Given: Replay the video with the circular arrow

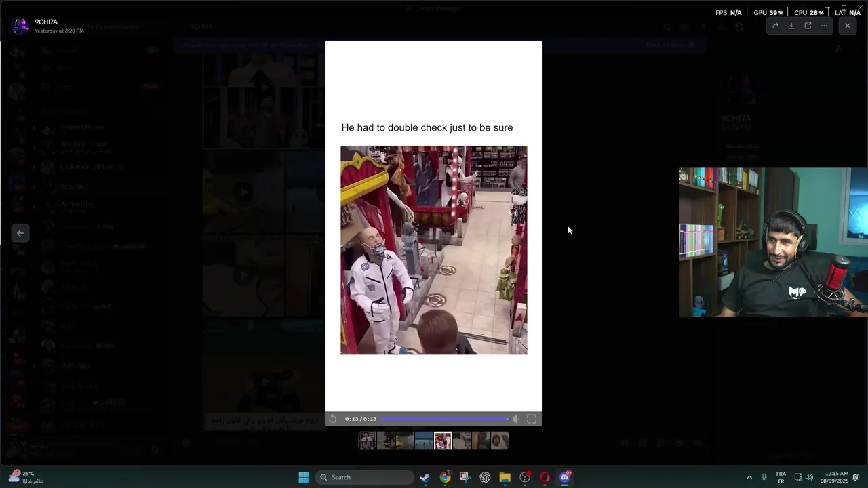Looking at the screenshot, I should (x=333, y=419).
